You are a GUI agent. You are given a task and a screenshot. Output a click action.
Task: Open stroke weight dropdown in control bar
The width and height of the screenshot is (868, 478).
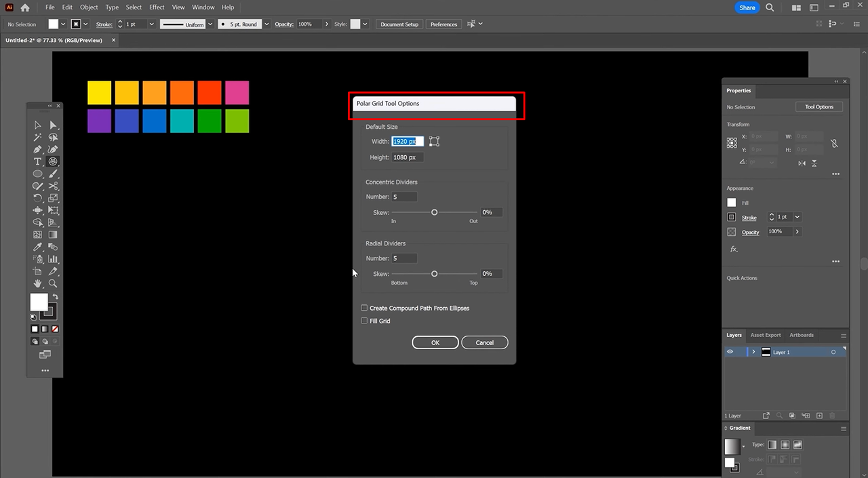point(151,24)
